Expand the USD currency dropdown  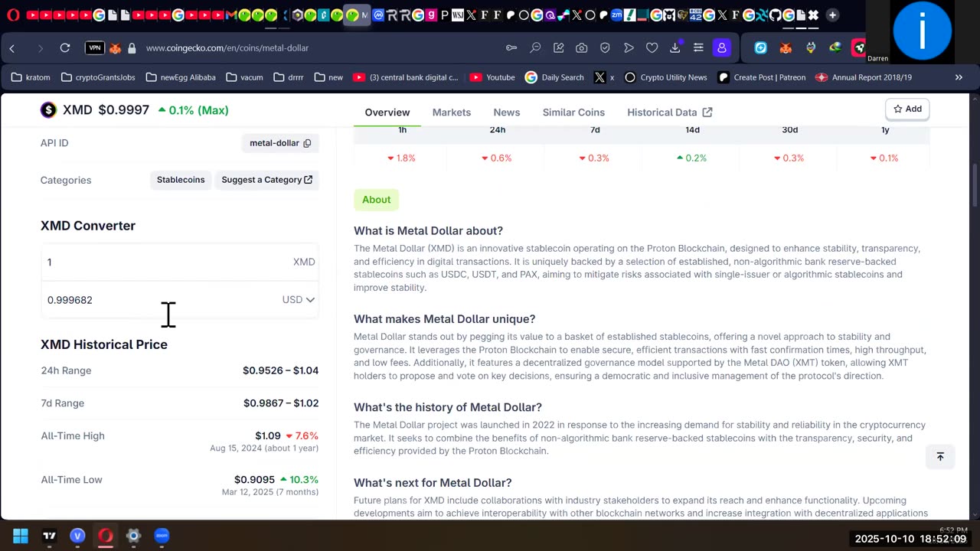click(x=299, y=300)
